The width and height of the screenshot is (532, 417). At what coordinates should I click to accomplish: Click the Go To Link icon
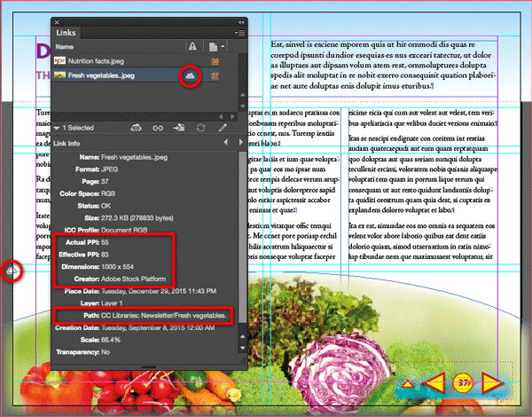[x=179, y=128]
